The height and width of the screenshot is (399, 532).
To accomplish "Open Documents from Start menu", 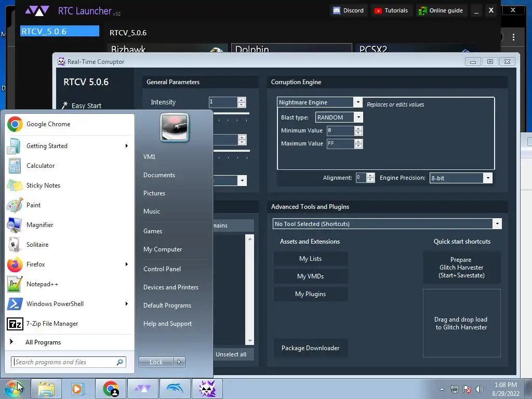I will (159, 175).
